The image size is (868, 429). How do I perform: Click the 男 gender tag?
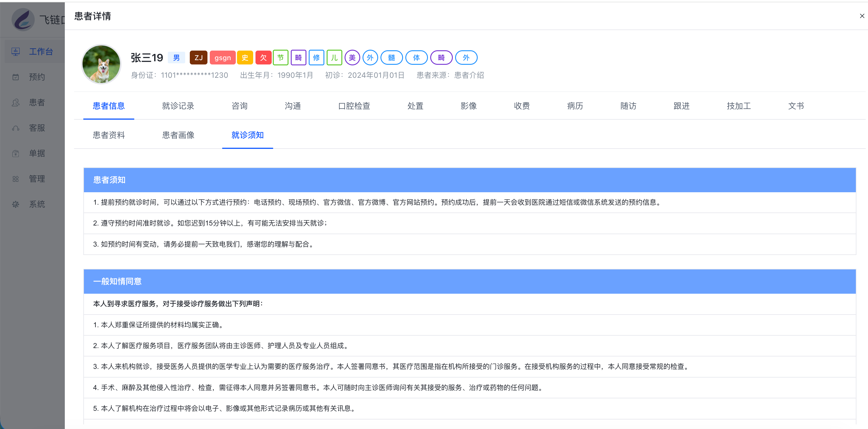[x=176, y=58]
